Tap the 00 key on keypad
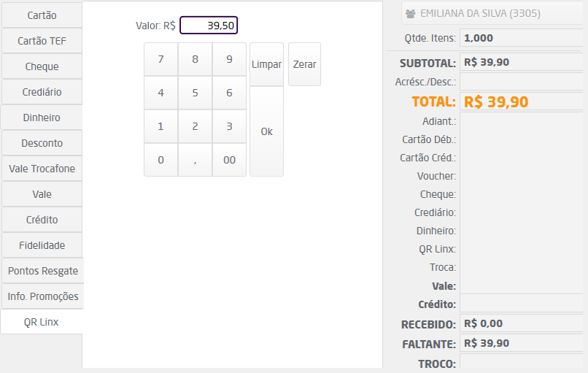This screenshot has width=588, height=373. [x=229, y=160]
